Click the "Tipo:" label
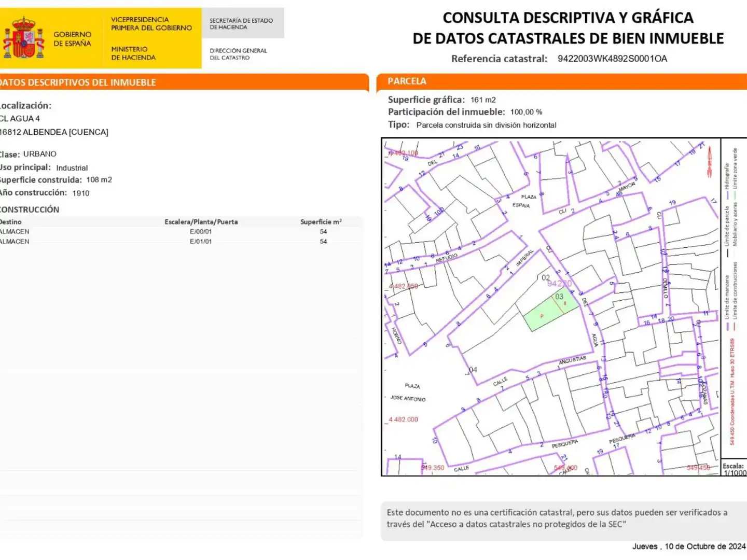 [398, 124]
